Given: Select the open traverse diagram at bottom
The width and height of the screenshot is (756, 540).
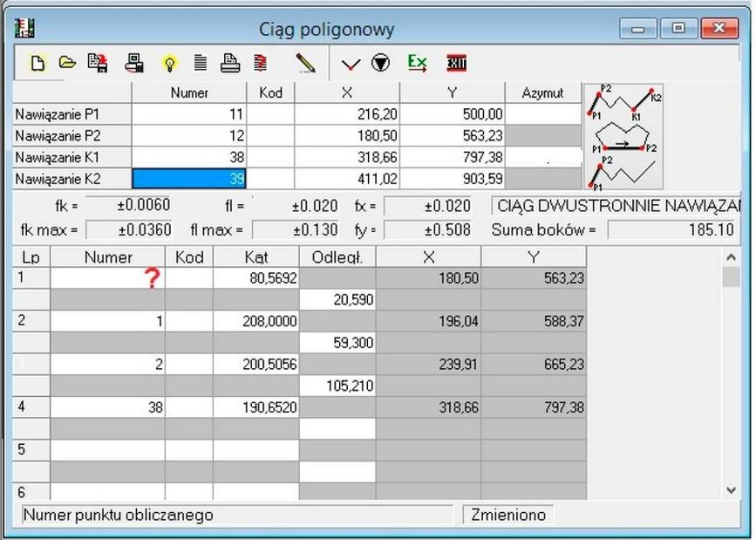Looking at the screenshot, I should coord(624,174).
